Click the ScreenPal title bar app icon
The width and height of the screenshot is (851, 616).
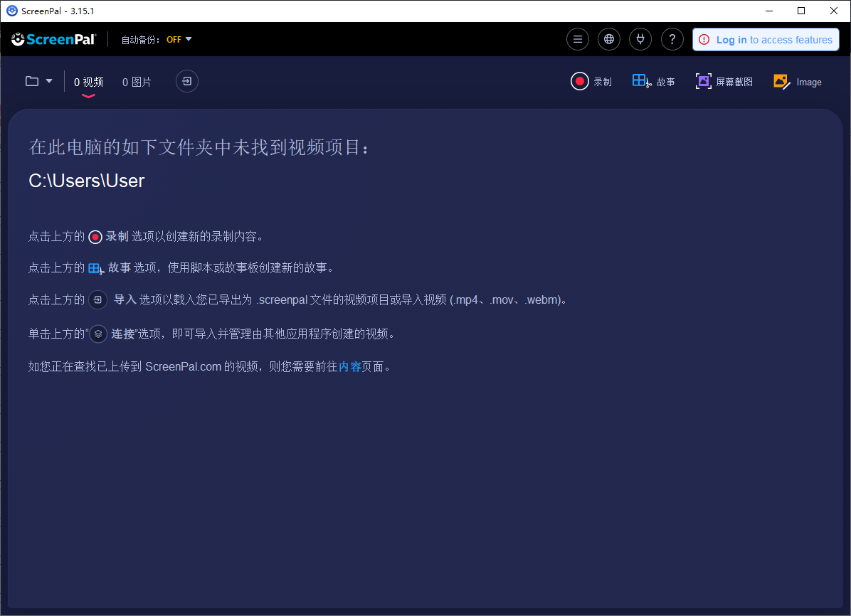pyautogui.click(x=11, y=11)
